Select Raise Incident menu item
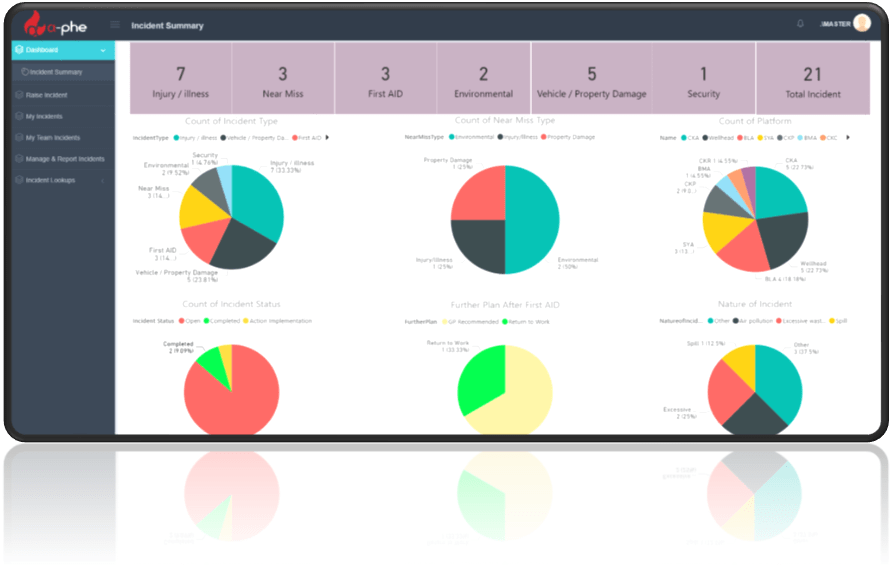This screenshot has width=892, height=565. tap(63, 95)
